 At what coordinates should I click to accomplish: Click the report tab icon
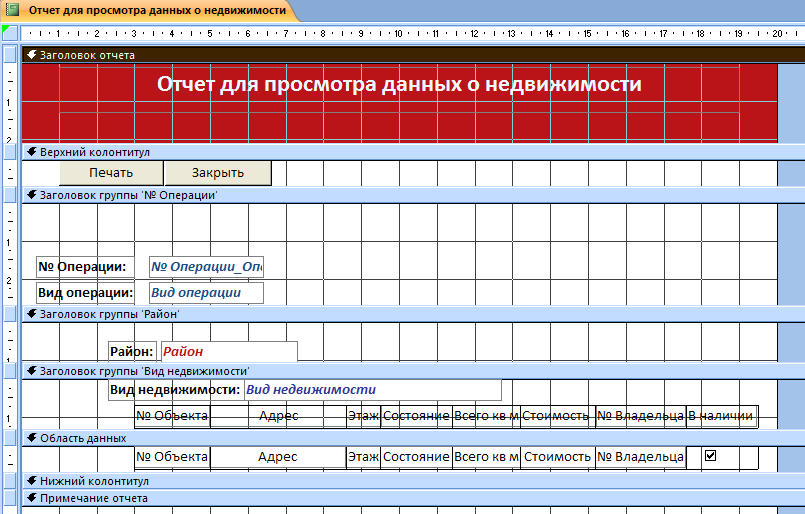(12, 10)
